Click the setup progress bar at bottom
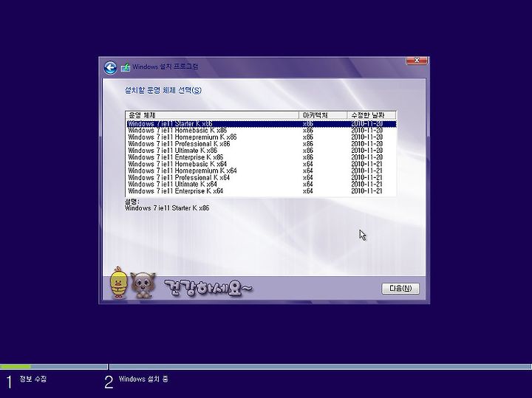The height and width of the screenshot is (398, 532). [x=266, y=366]
